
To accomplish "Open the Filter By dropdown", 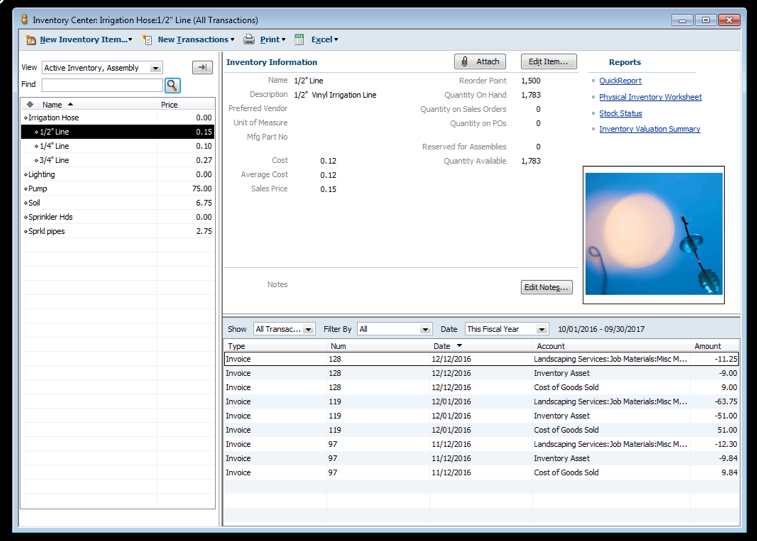I will pos(394,329).
